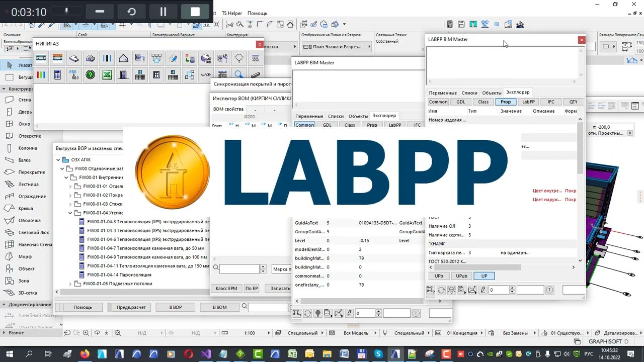Select the GDL sub-tab in front LABPP BIM Master

click(x=461, y=102)
